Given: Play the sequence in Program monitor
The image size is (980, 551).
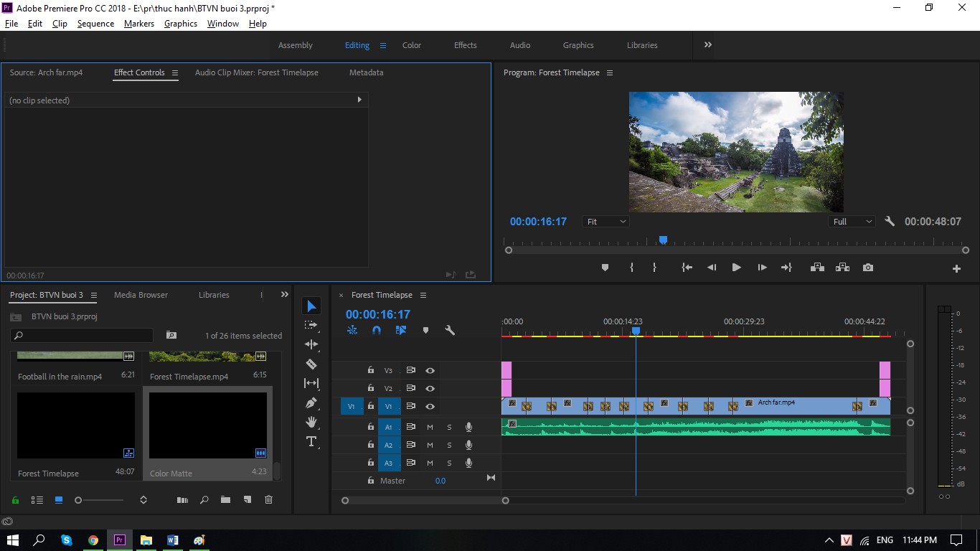Looking at the screenshot, I should click(x=736, y=268).
